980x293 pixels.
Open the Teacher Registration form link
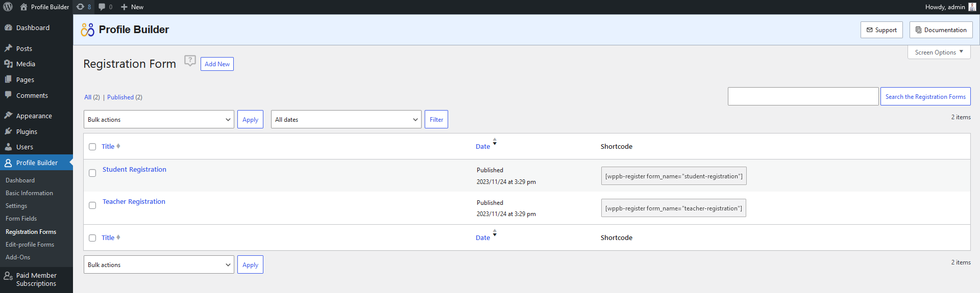[x=134, y=201]
